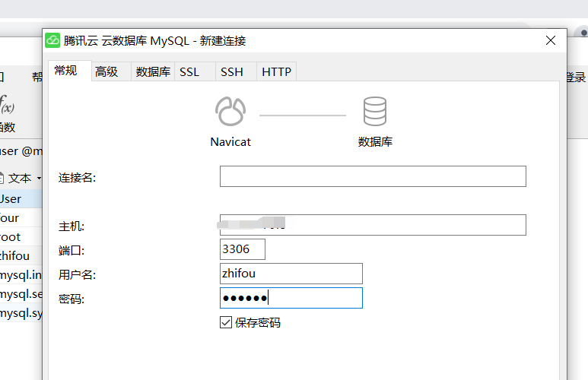Click the Navicat logo icon

230,111
